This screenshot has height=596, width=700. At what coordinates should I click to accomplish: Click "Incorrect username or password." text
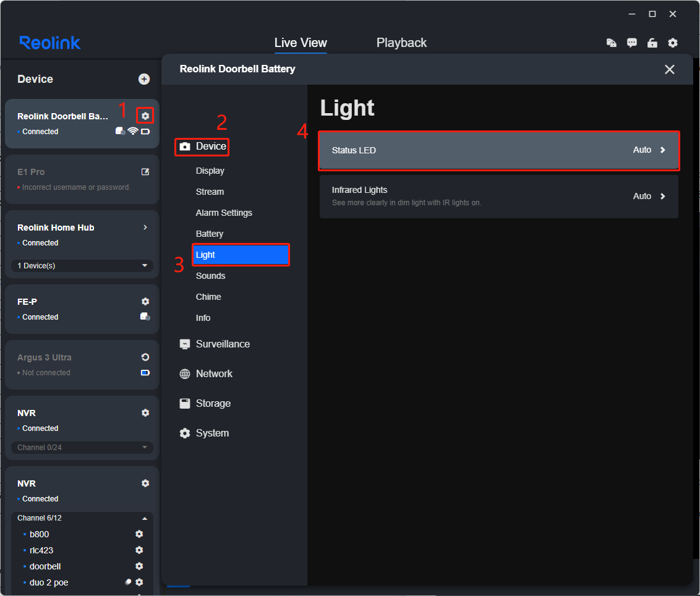pos(76,187)
